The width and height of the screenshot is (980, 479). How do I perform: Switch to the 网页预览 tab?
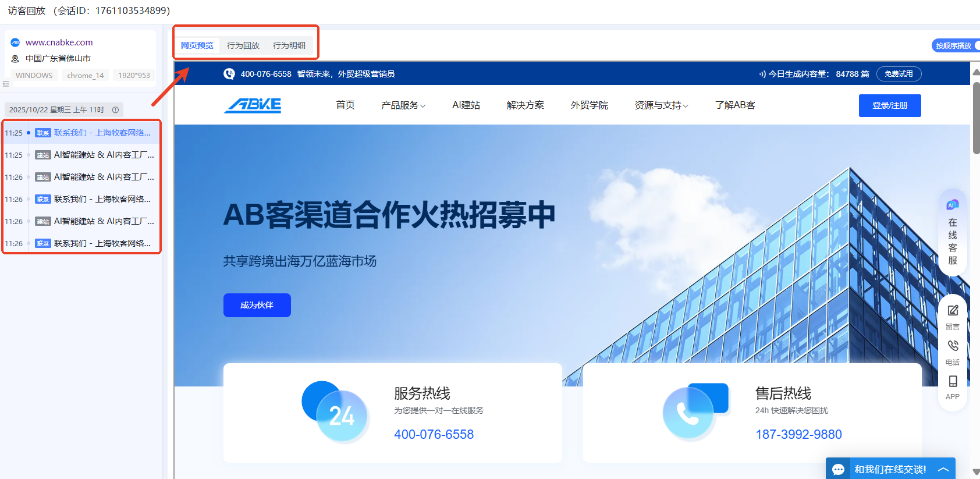click(x=197, y=45)
